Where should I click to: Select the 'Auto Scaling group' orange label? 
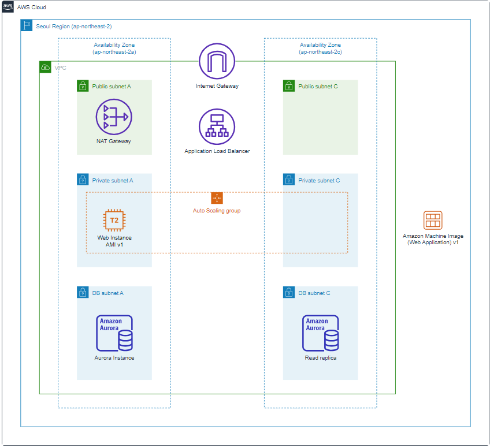coord(217,211)
